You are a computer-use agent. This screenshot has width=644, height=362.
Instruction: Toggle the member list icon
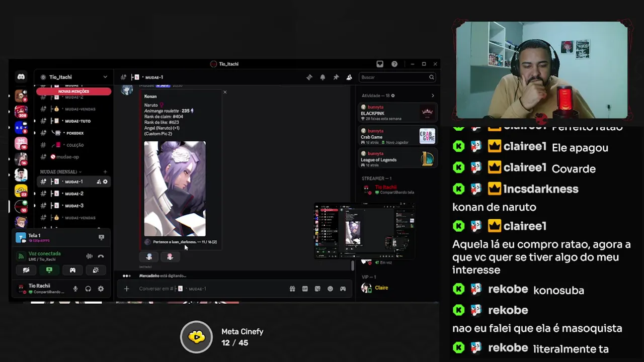pyautogui.click(x=349, y=77)
